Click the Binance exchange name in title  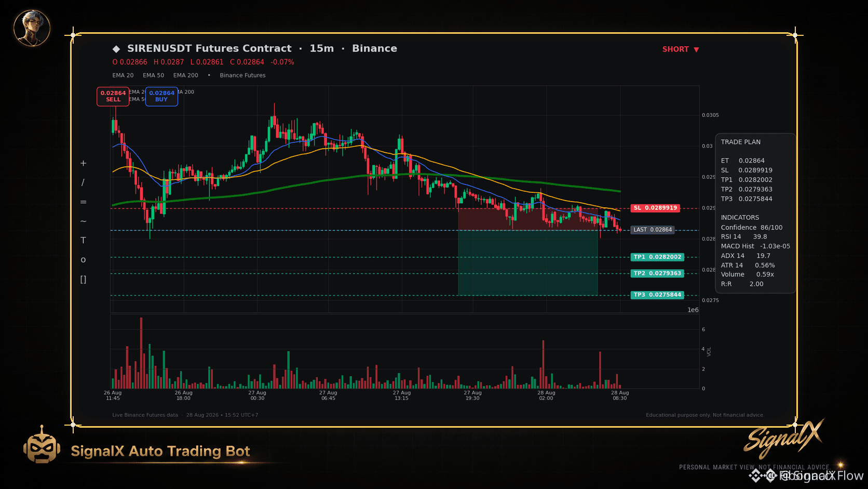374,48
